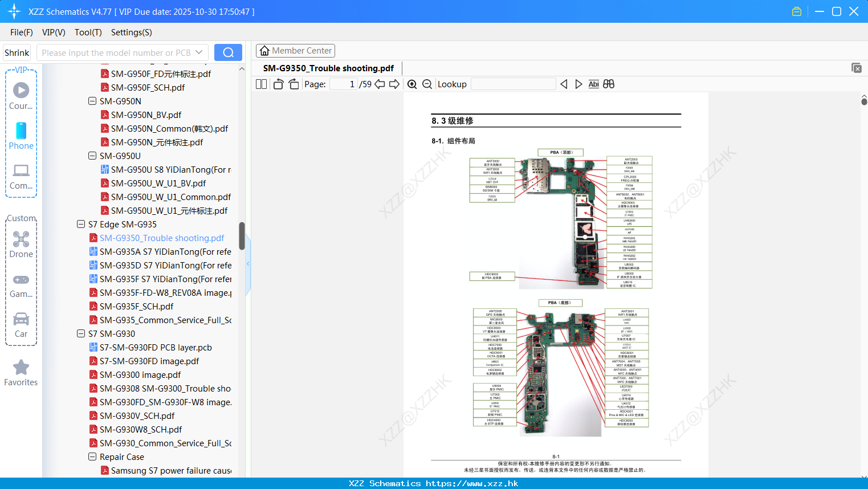This screenshot has height=489, width=868.
Task: Zoom in on the PDF
Action: [412, 84]
